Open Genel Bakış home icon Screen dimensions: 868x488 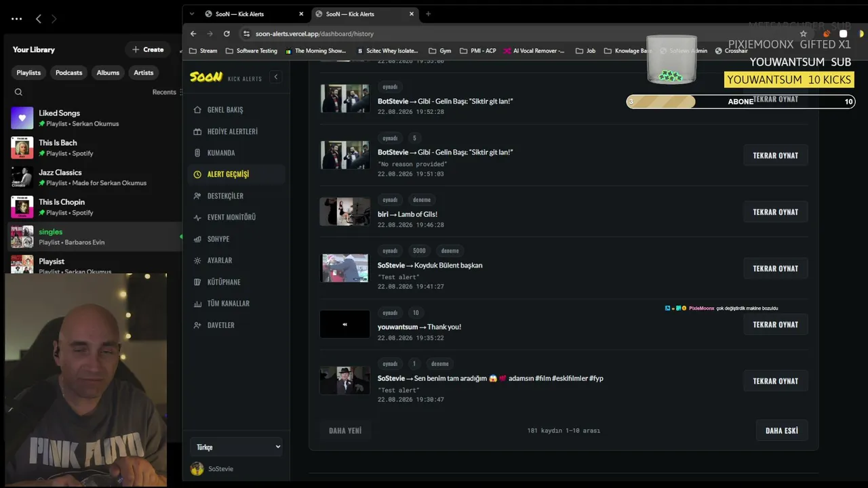click(197, 110)
